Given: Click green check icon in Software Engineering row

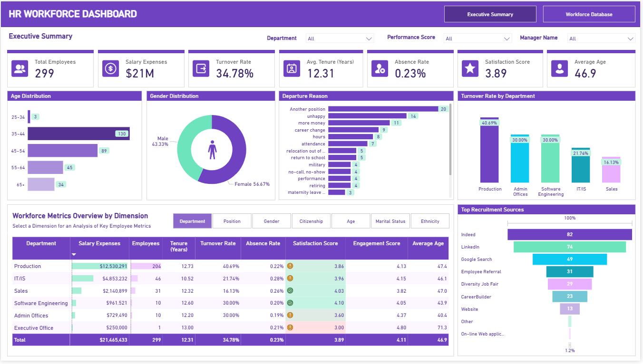Looking at the screenshot, I should click(290, 303).
